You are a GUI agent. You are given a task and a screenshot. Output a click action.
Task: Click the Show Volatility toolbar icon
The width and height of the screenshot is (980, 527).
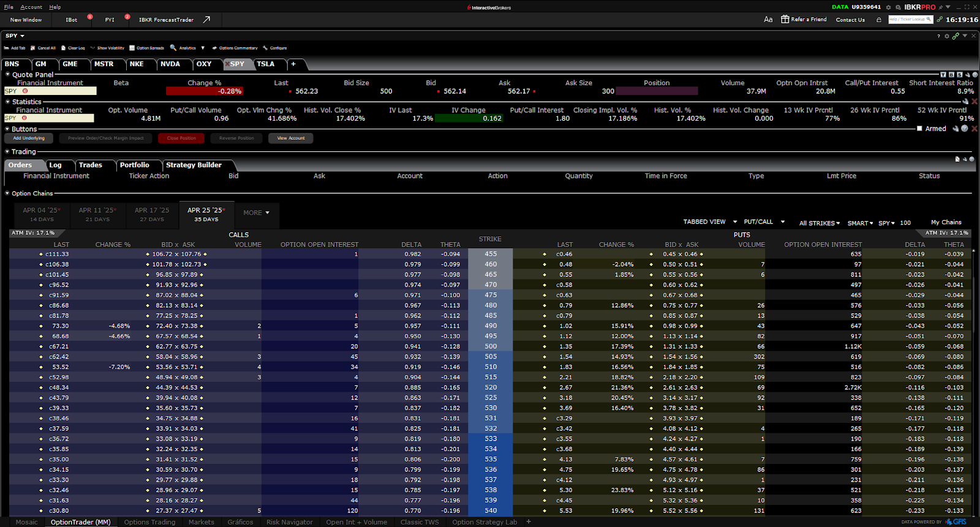coord(92,48)
